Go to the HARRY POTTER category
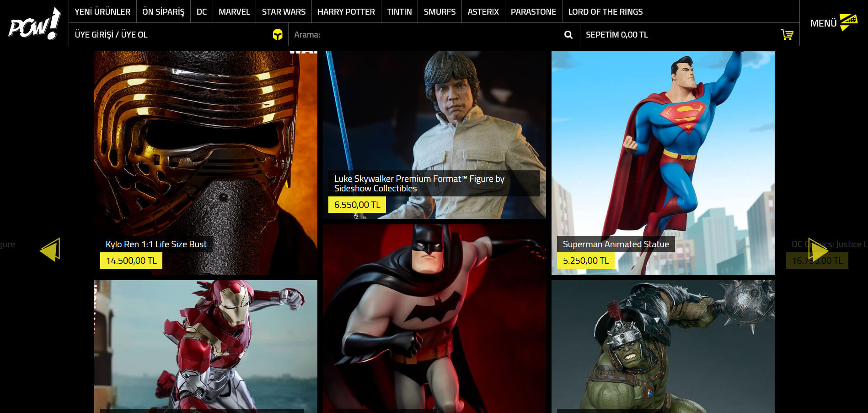868x413 pixels. point(346,12)
